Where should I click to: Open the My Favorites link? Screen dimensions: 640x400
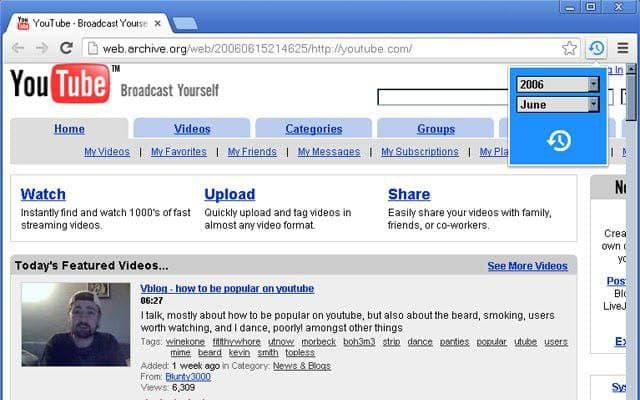pos(179,152)
